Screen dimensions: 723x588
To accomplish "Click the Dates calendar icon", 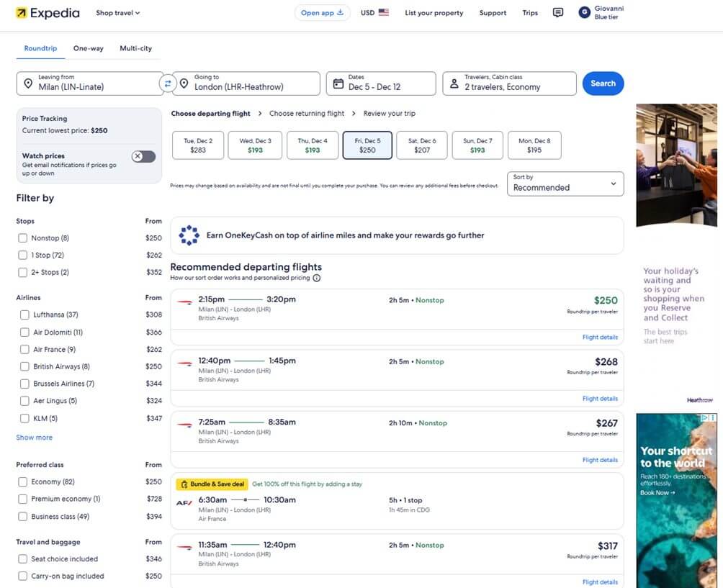I will pos(338,83).
